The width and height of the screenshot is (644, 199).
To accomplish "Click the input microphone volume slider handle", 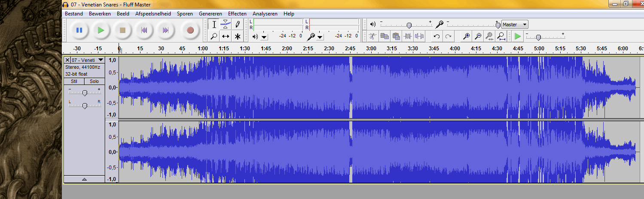I will pyautogui.click(x=498, y=25).
